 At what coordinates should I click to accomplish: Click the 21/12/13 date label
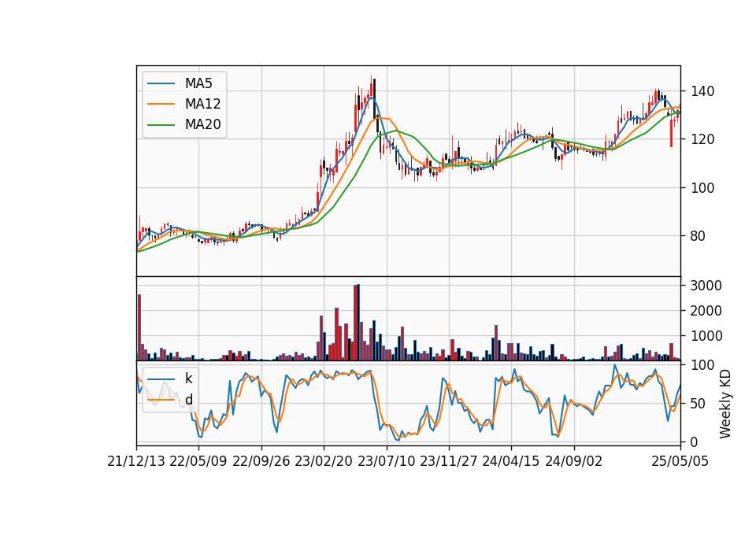(136, 461)
